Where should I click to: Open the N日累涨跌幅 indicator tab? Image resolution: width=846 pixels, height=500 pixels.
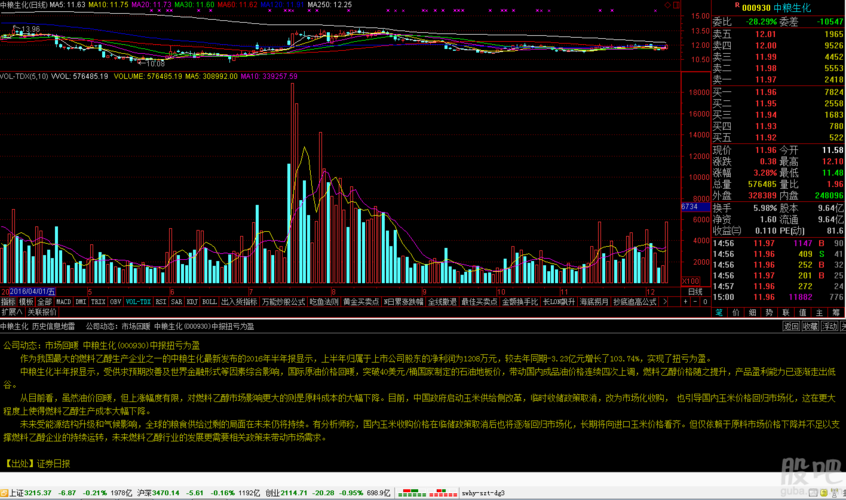point(404,302)
